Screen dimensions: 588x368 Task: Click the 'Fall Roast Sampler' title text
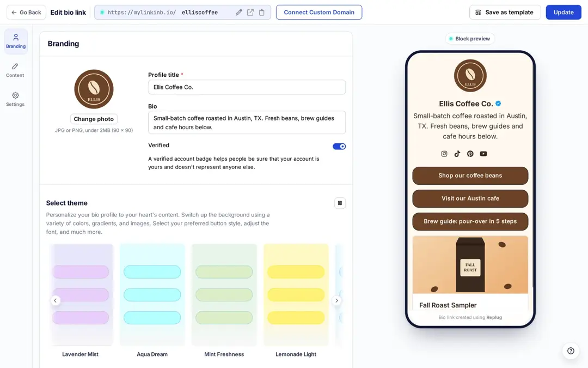(x=448, y=305)
